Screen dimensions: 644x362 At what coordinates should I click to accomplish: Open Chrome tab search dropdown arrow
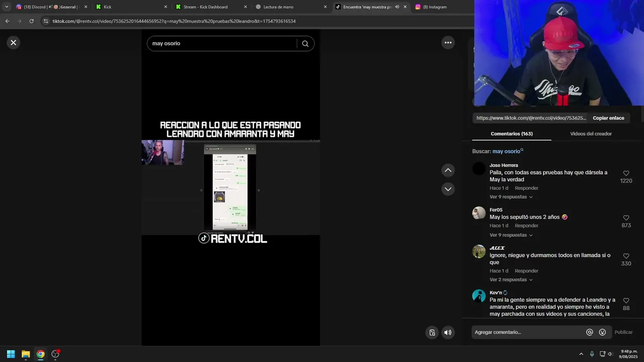[7, 7]
